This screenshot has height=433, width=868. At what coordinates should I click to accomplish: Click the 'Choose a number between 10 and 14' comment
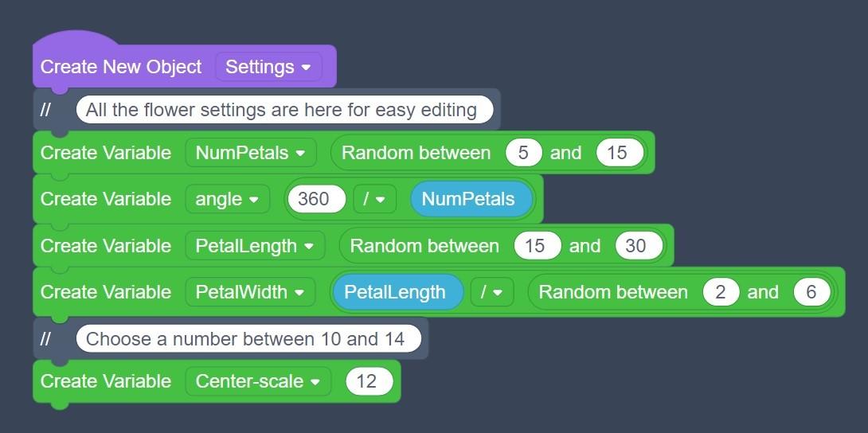click(x=244, y=339)
